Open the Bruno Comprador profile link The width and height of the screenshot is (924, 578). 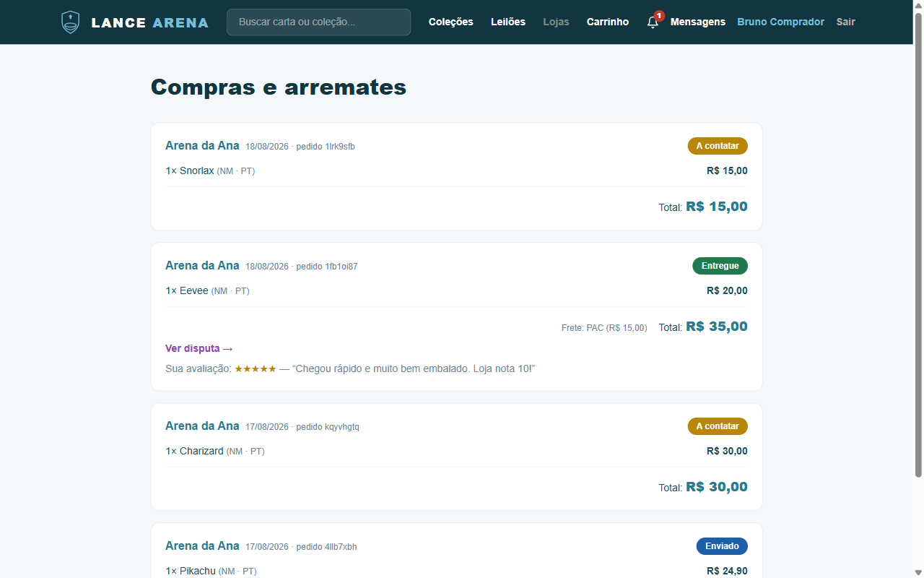click(780, 22)
